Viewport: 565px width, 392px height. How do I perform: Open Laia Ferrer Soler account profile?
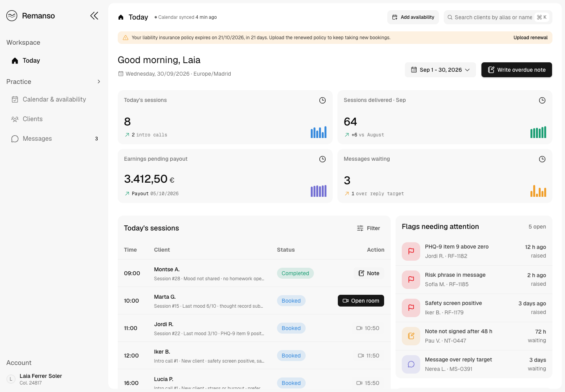[54, 379]
